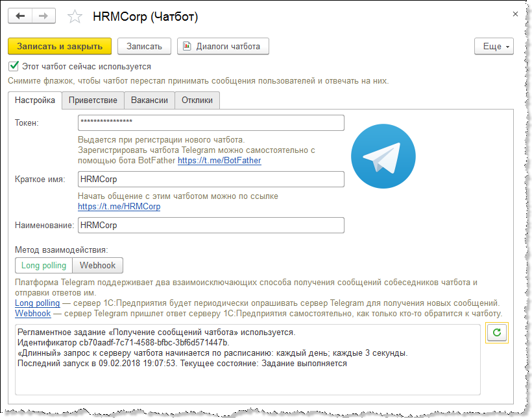
Task: Go forward with the right arrow button
Action: pyautogui.click(x=43, y=16)
